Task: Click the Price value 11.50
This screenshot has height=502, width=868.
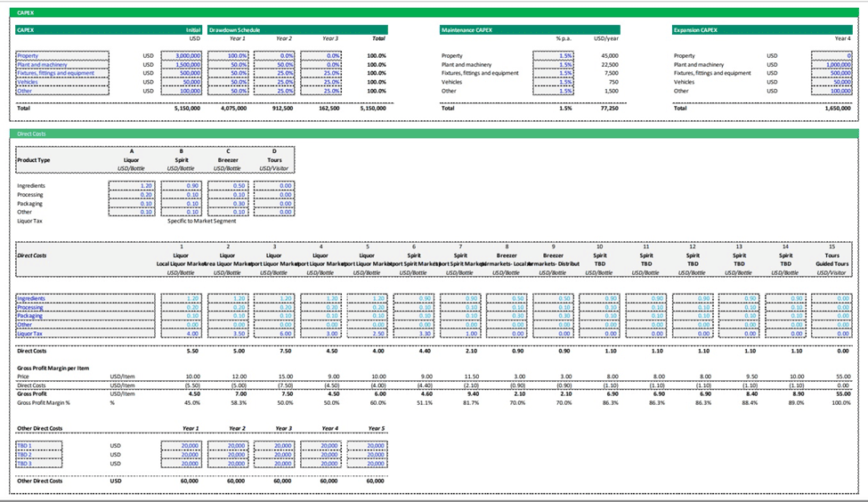Action: (472, 376)
